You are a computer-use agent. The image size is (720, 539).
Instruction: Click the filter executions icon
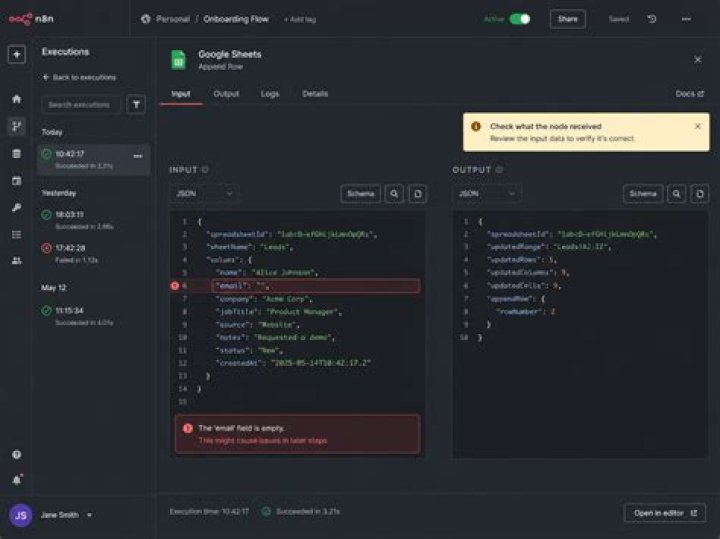(136, 105)
